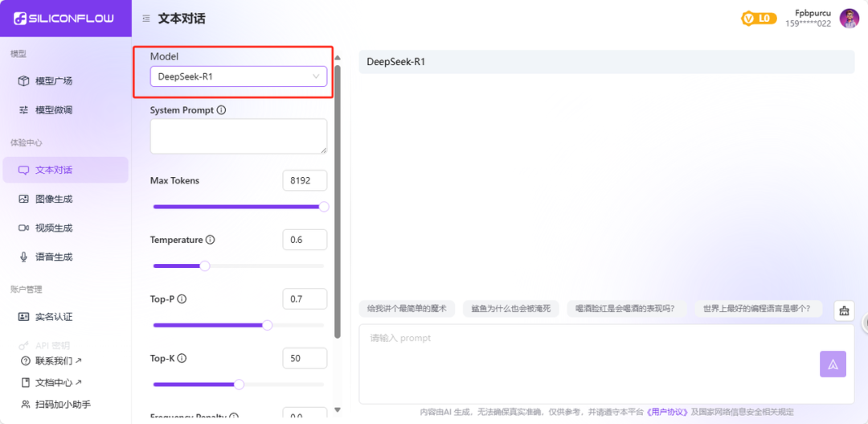
Task: Choose suggestion 喝酒脸红是会喝酒的表现吗?
Action: 627,309
